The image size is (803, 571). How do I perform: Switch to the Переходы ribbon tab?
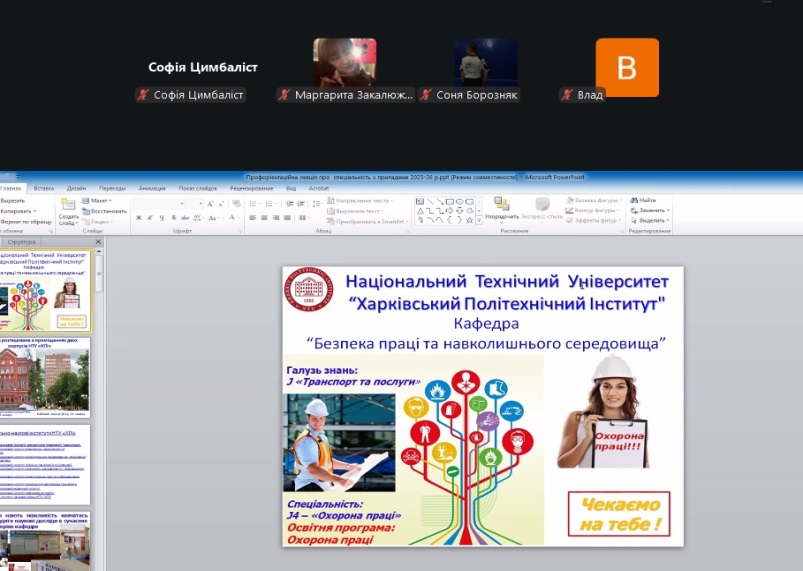tap(112, 188)
